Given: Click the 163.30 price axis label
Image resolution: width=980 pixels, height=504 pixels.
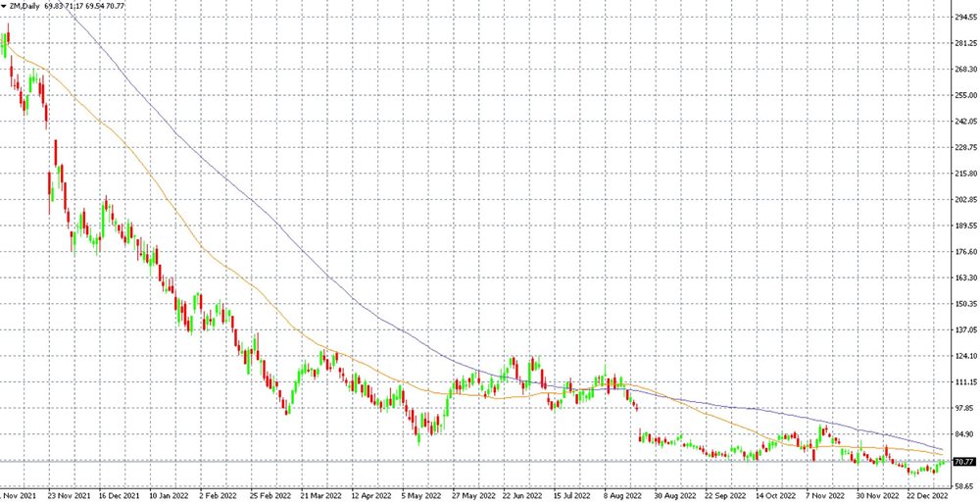Looking at the screenshot, I should pos(964,277).
